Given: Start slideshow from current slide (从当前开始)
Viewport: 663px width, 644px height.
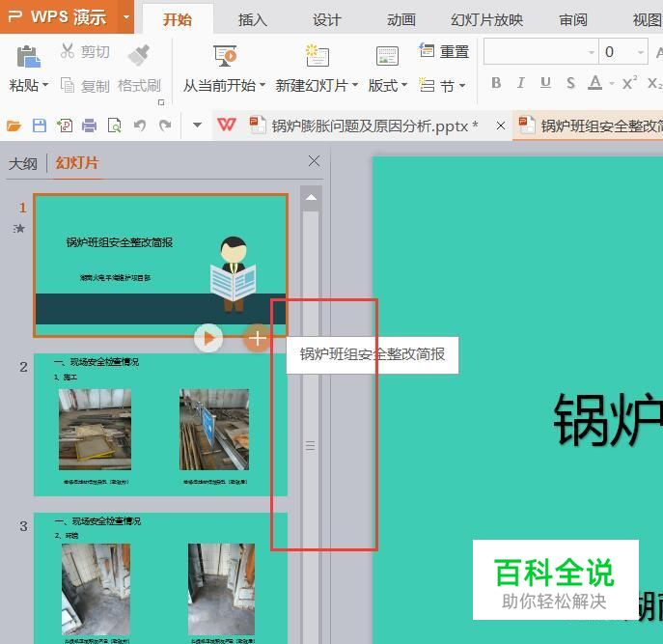Looking at the screenshot, I should 225,56.
